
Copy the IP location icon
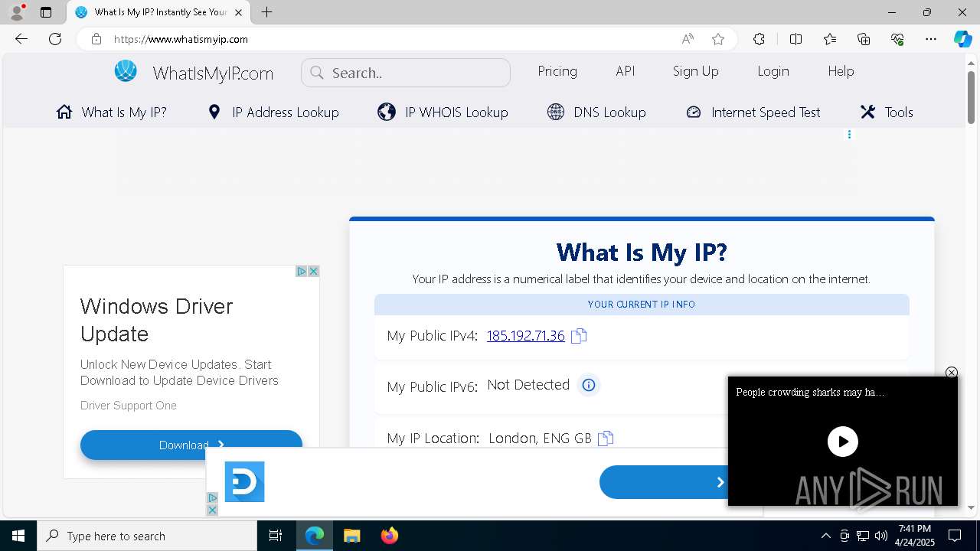606,438
